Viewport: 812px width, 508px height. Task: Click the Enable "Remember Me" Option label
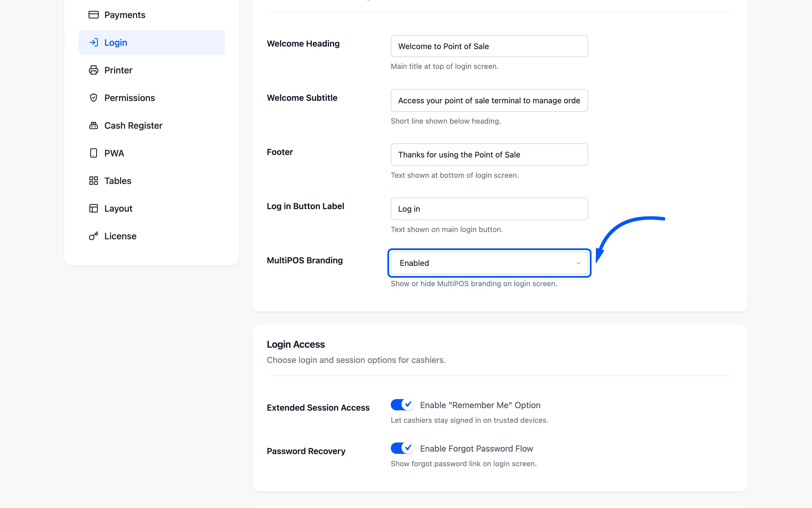click(480, 405)
